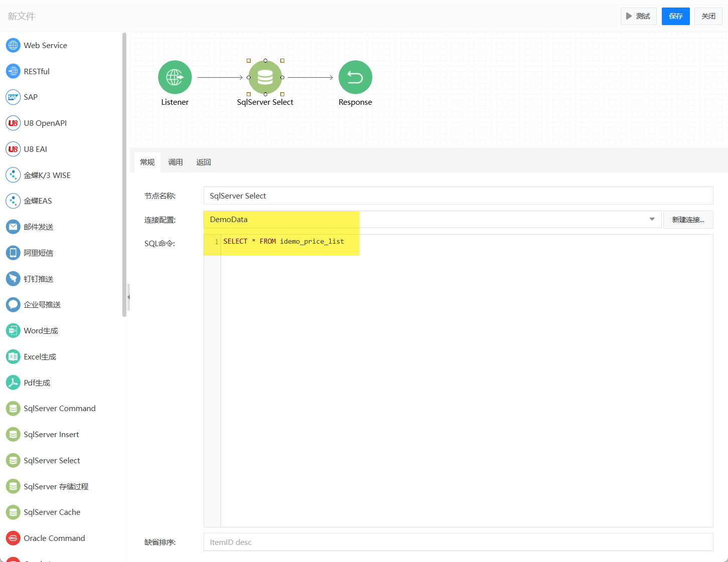Click the 保存 button
This screenshot has height=562, width=728.
(x=675, y=16)
